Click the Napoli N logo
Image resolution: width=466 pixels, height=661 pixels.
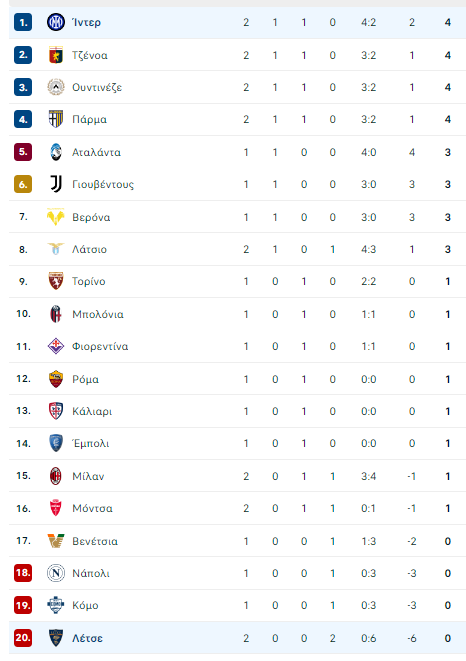click(x=56, y=573)
